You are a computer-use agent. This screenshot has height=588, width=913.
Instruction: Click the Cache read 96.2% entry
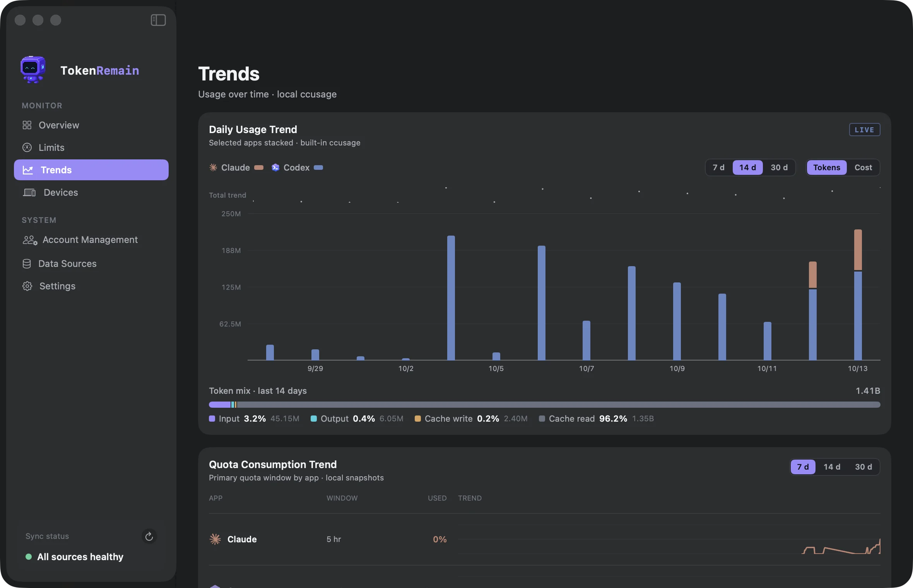[x=596, y=419]
